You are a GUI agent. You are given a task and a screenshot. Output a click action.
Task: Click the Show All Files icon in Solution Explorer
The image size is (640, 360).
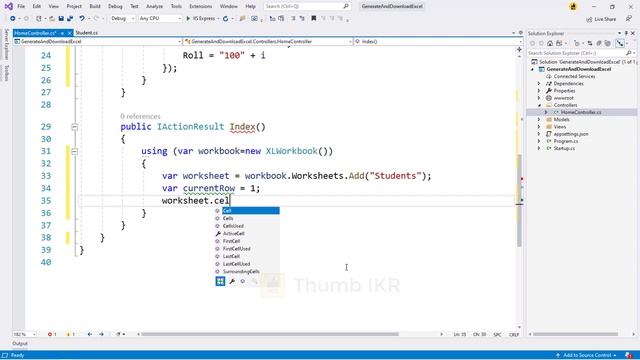(608, 43)
